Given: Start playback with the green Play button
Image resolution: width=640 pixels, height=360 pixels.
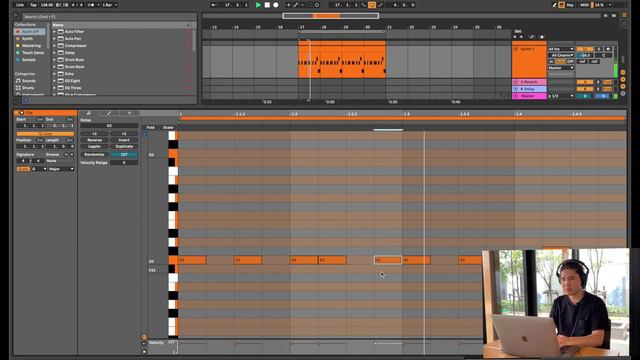Looking at the screenshot, I should click(x=258, y=5).
